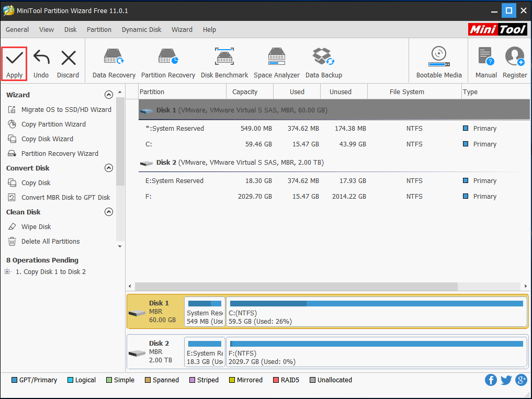Select Disk 1 header row in list
This screenshot has width=532, height=399.
click(334, 110)
